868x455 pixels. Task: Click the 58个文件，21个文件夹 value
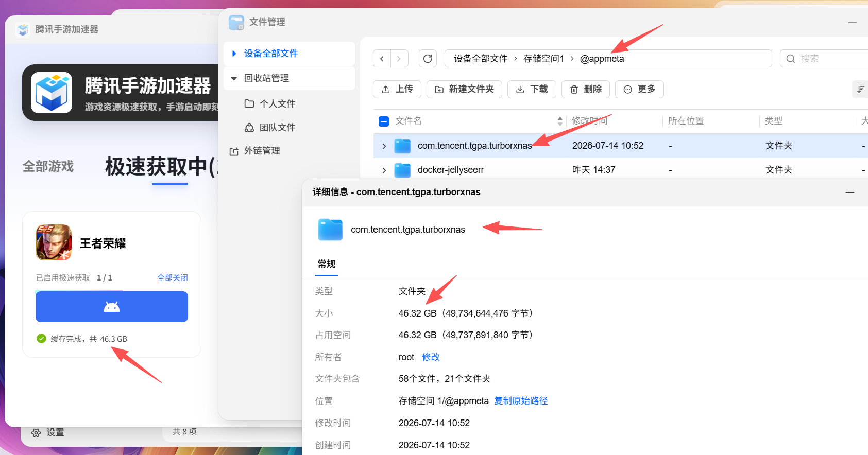pos(445,379)
